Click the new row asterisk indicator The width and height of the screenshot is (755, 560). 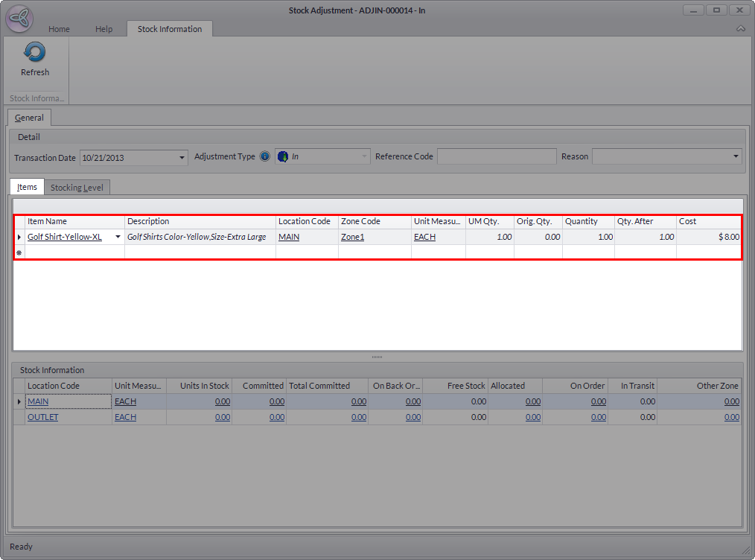tap(19, 253)
